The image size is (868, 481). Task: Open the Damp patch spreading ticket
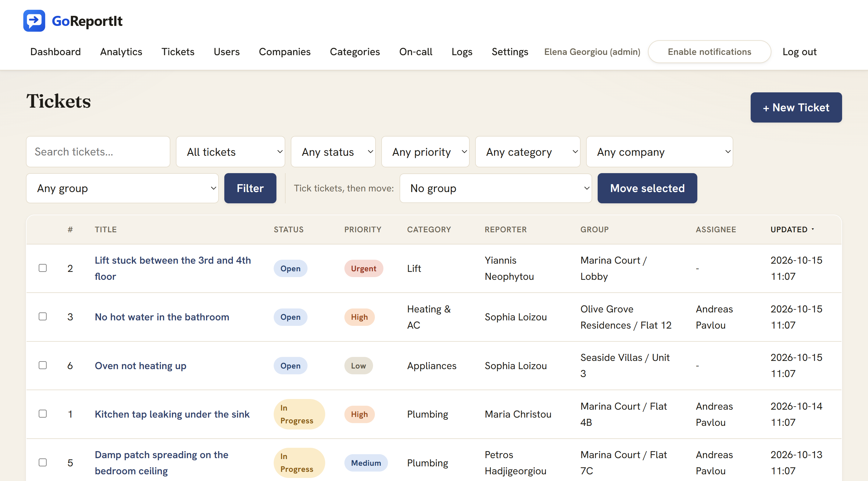pos(162,462)
